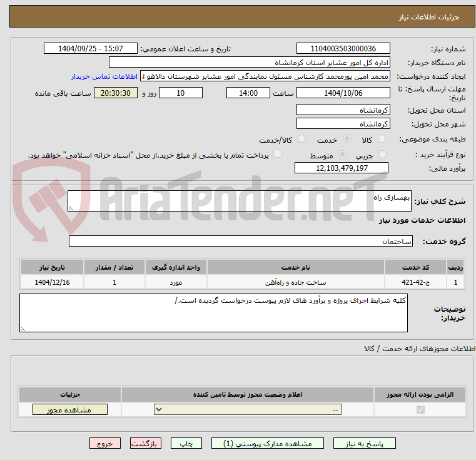
Task: Click the برآورد مالی amount field
Action: point(342,168)
